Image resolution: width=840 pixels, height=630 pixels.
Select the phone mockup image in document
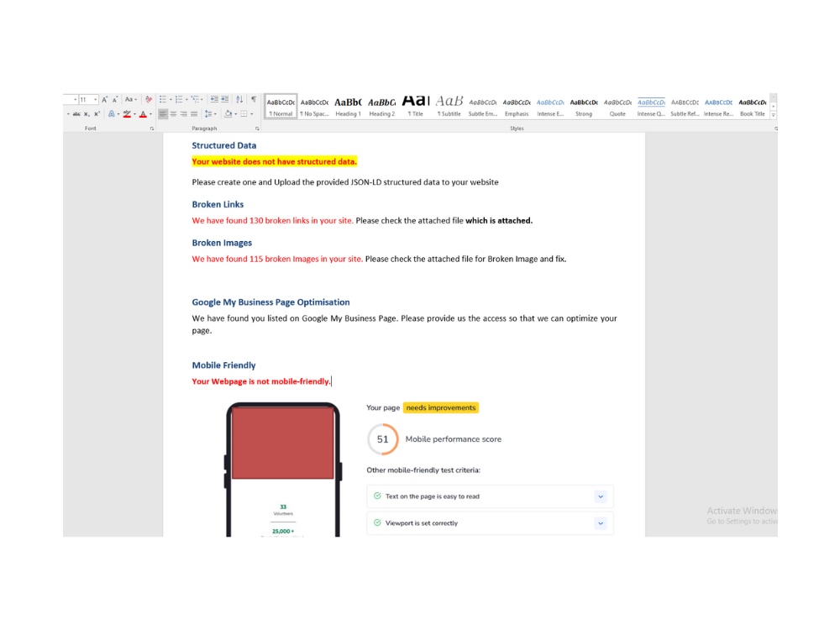pyautogui.click(x=283, y=470)
